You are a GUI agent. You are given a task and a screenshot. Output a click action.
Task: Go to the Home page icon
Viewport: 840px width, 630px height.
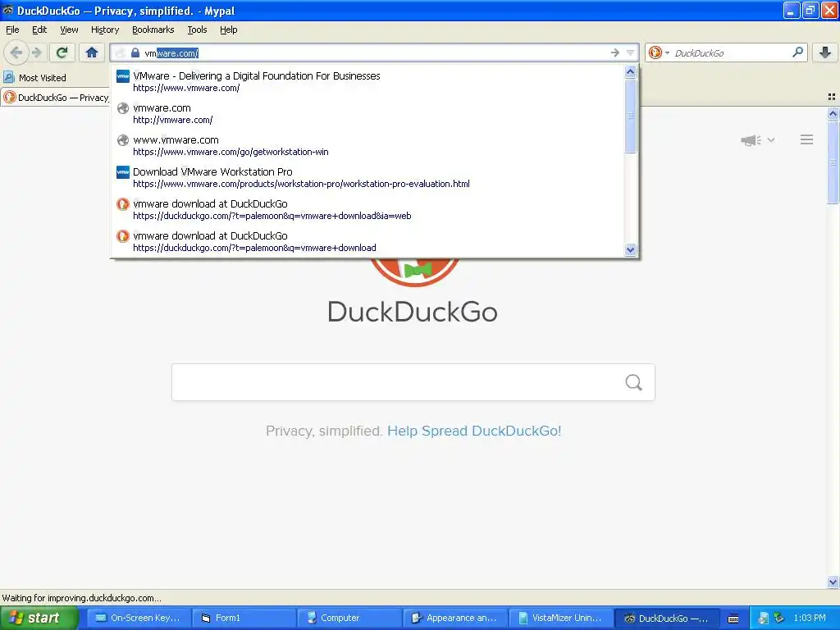[x=92, y=52]
